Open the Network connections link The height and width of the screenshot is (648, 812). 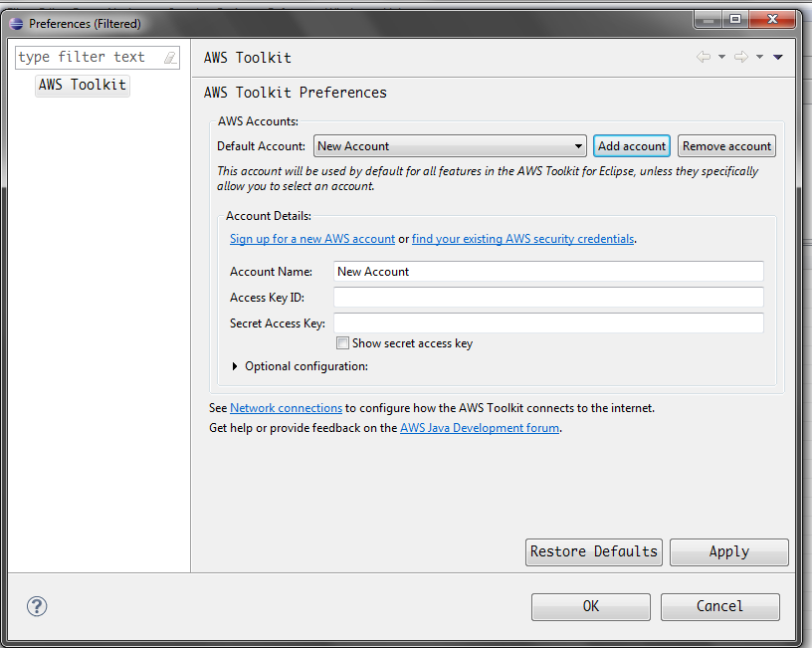(x=286, y=408)
